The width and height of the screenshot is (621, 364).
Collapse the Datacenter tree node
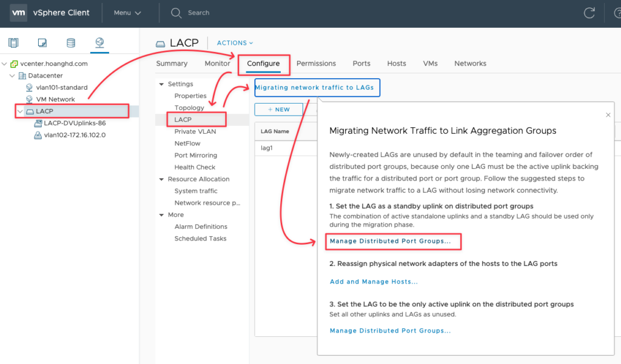pos(12,76)
